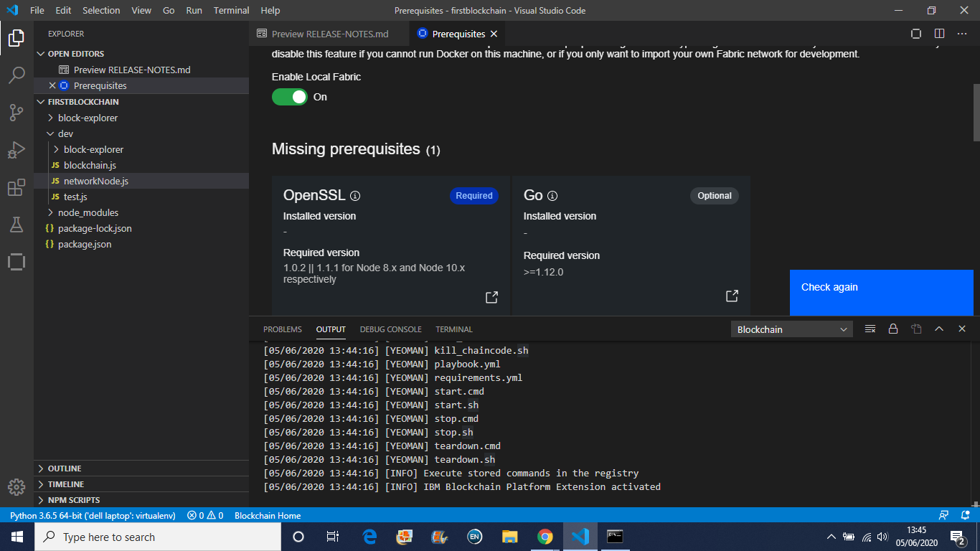
Task: Open the IBM Blockchain Platform sidebar view
Action: [x=16, y=262]
